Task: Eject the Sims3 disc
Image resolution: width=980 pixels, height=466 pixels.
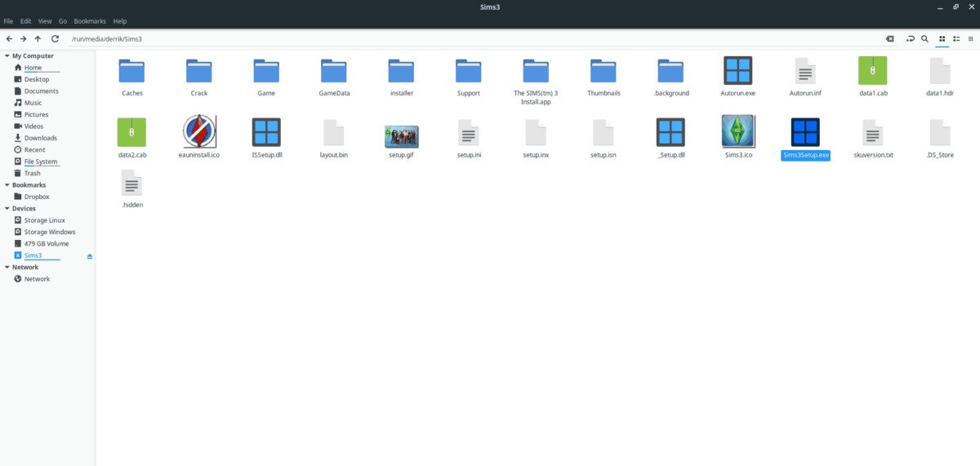Action: (90, 256)
